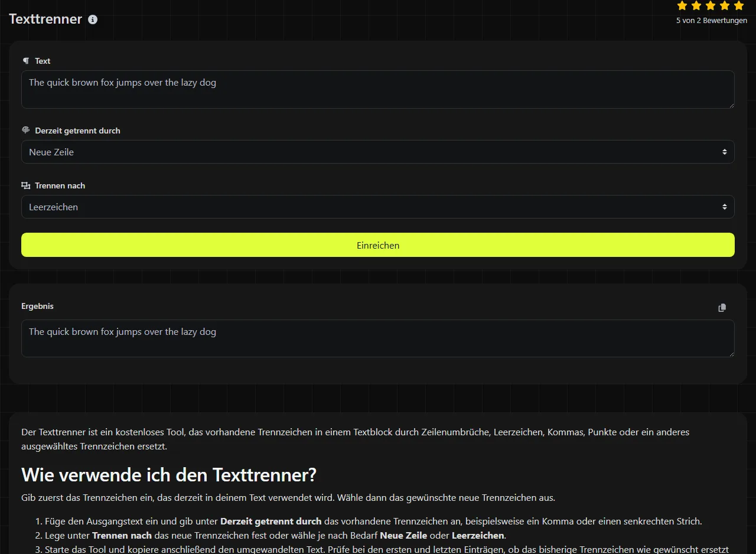Open the Derzeit getrennt durch dropdown
The image size is (756, 554).
pos(378,152)
